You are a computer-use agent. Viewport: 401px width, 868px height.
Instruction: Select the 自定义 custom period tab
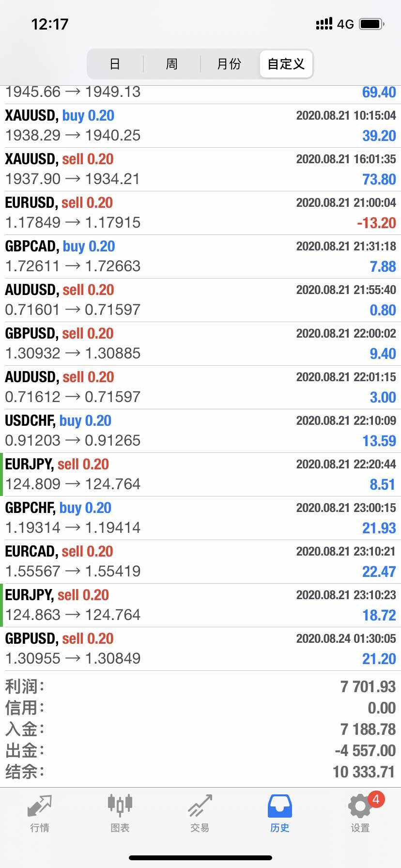[286, 64]
